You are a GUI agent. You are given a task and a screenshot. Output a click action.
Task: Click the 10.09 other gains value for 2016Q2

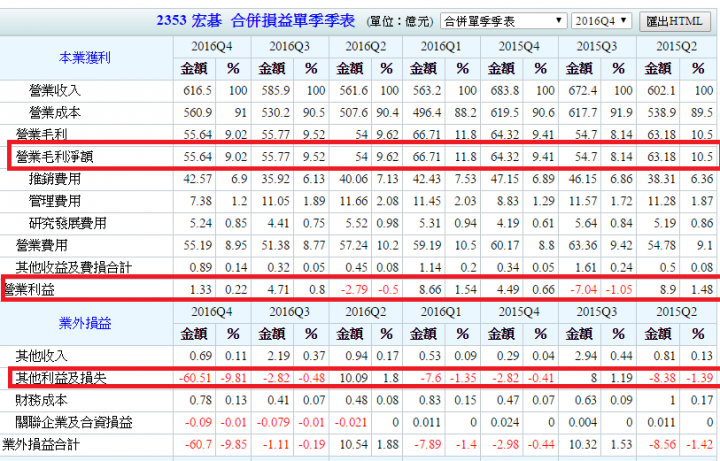[354, 378]
